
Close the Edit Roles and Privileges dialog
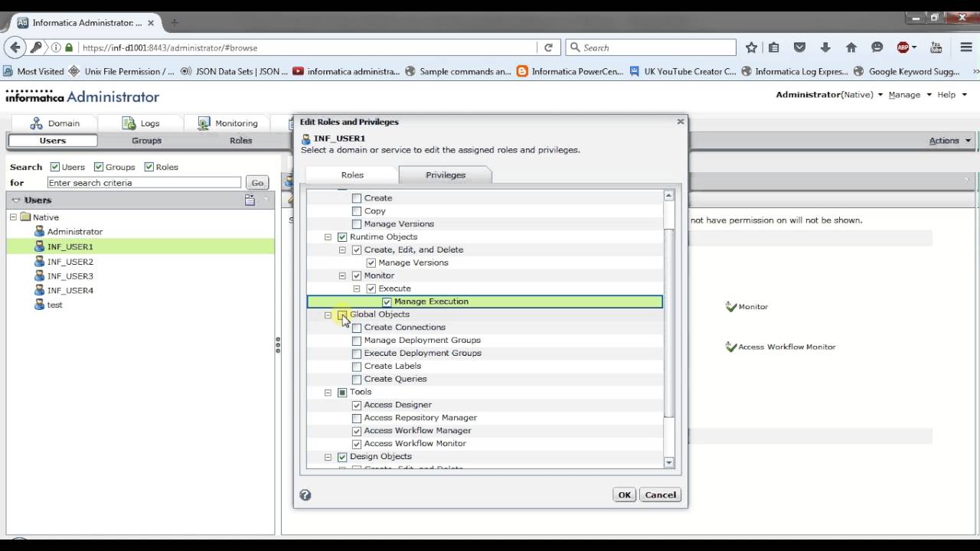[x=680, y=121]
